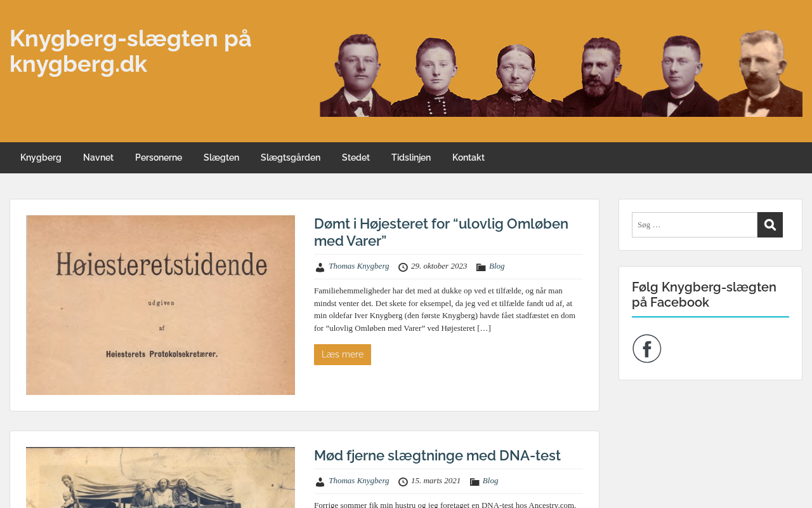The width and height of the screenshot is (812, 508).
Task: Click author icon on DNA-test post
Action: 320,482
